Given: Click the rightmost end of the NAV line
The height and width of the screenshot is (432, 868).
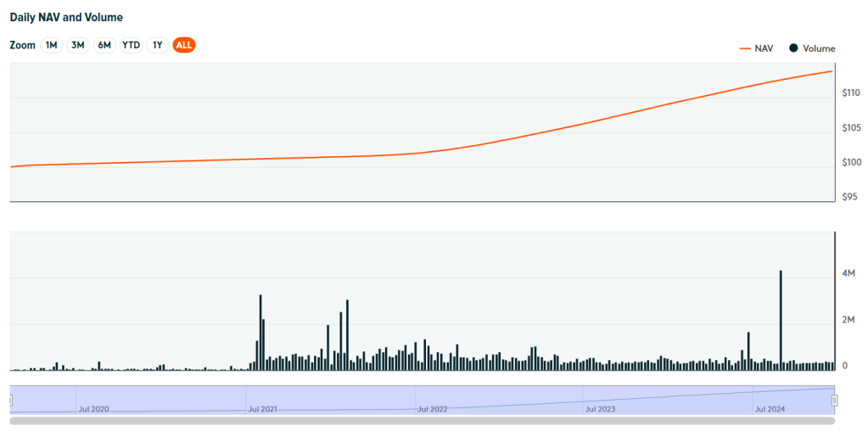Looking at the screenshot, I should [x=831, y=71].
